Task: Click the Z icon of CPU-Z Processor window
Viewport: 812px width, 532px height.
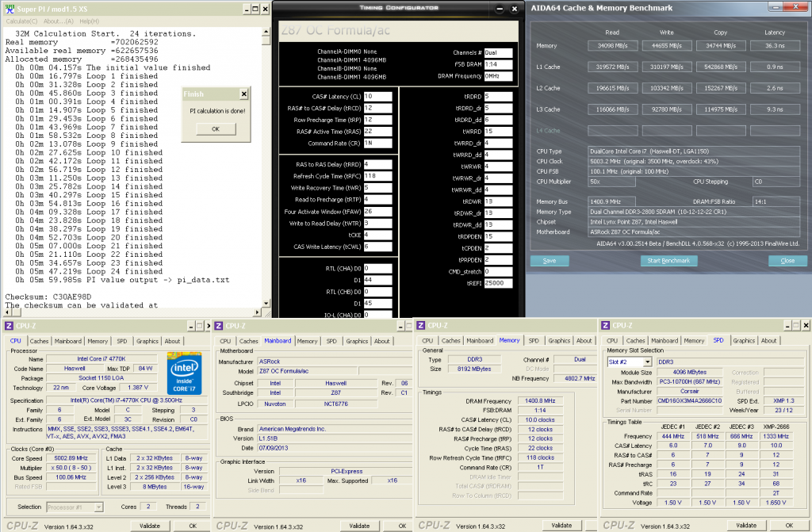Action: 8,326
